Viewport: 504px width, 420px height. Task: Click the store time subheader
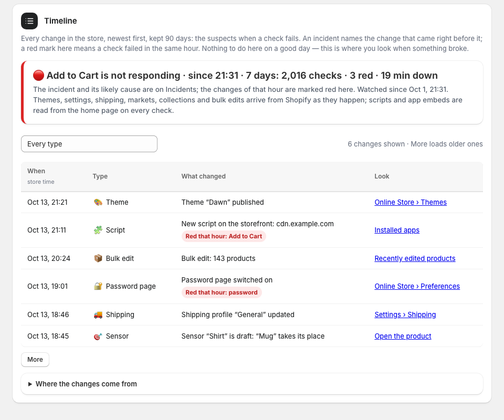(41, 182)
